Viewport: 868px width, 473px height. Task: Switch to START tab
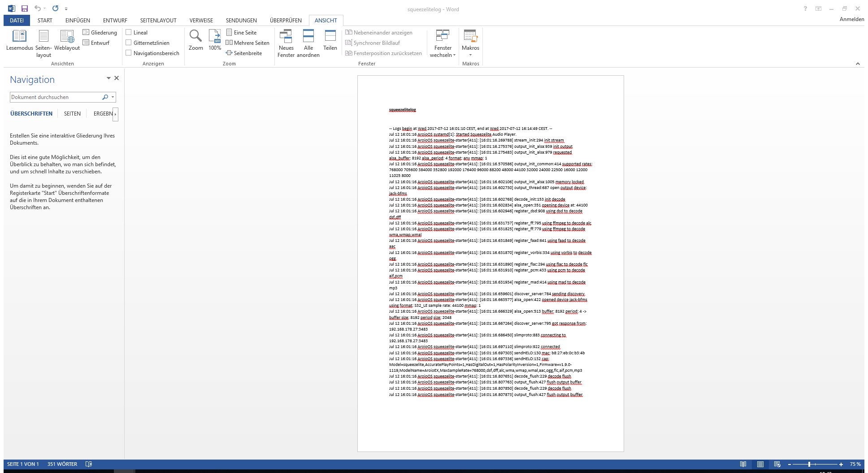(x=45, y=20)
